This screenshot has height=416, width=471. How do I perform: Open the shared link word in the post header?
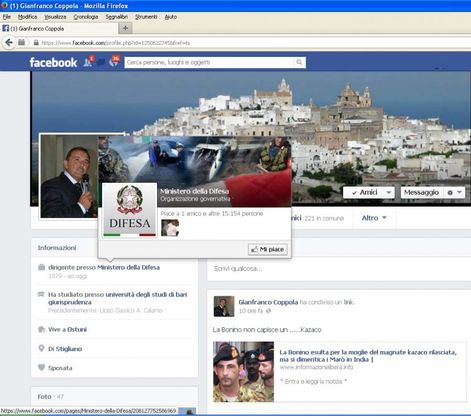click(348, 302)
